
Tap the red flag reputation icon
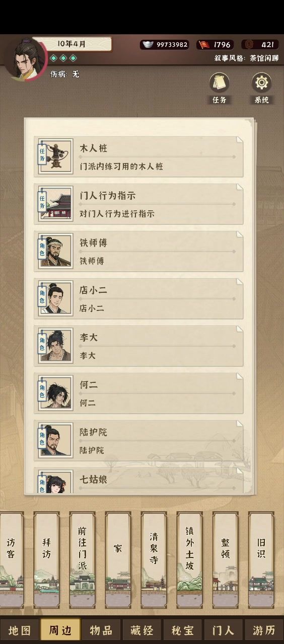(203, 44)
